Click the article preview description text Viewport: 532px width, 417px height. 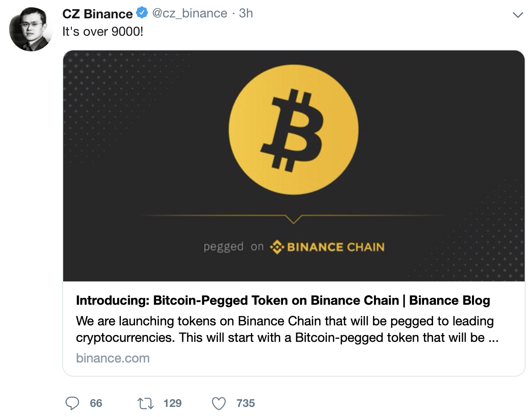pos(284,329)
